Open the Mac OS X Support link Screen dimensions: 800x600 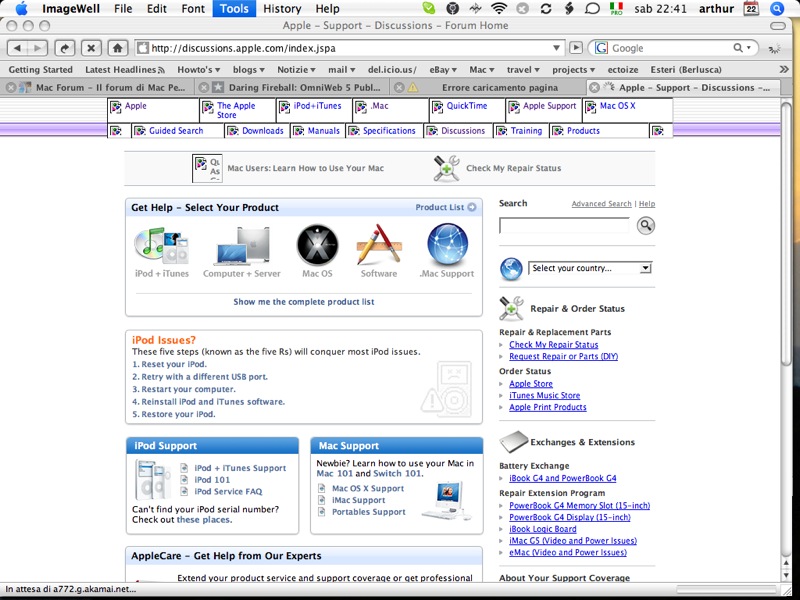click(x=368, y=488)
